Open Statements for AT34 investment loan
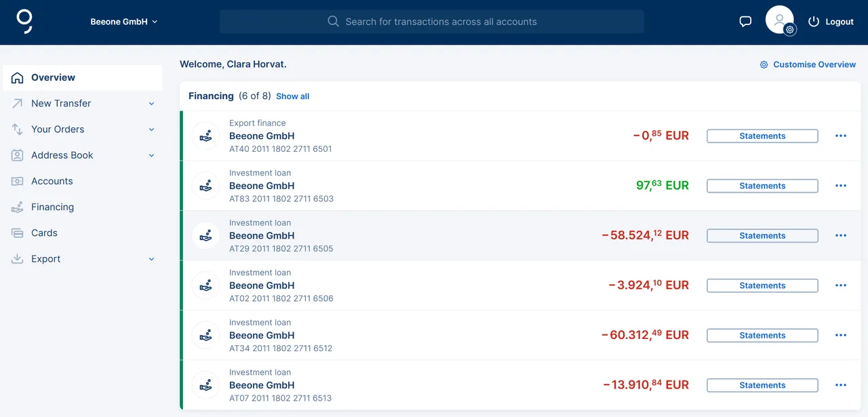This screenshot has width=868, height=417. pos(762,336)
